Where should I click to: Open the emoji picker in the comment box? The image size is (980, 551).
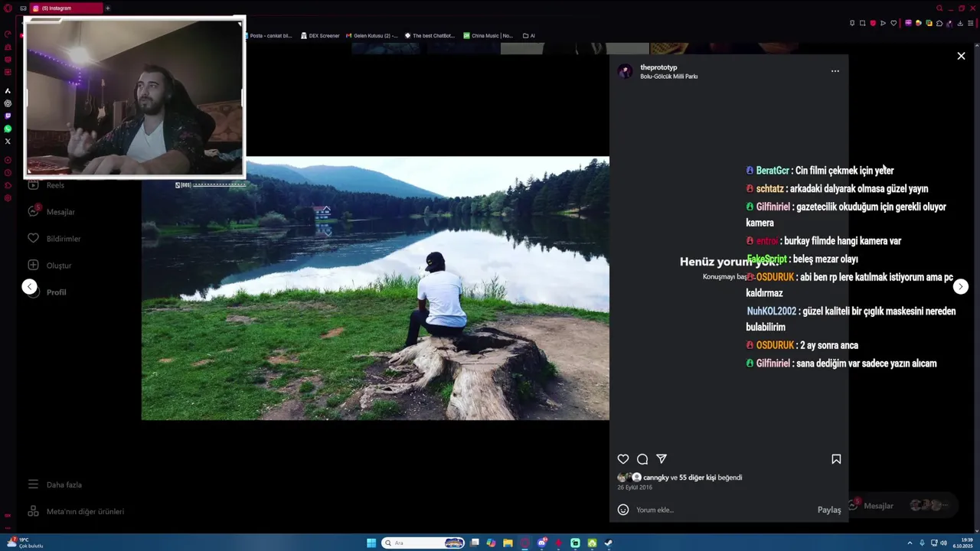[x=623, y=510]
